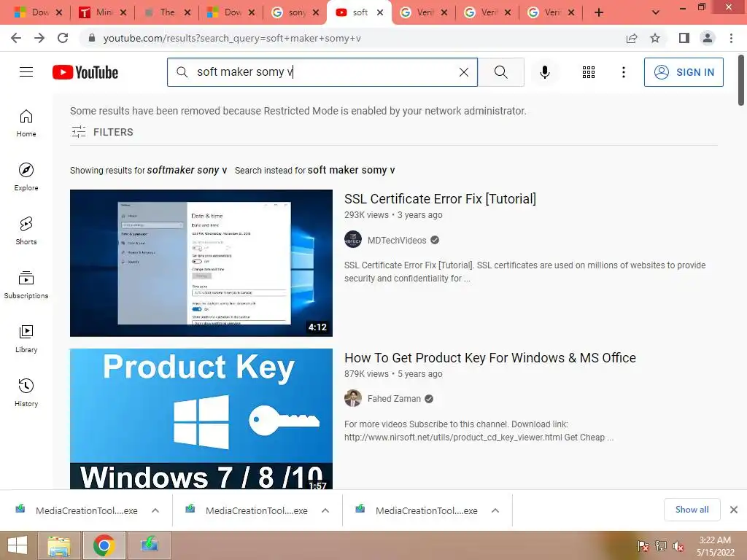Close the downloads bar
This screenshot has height=560, width=747.
coord(734,510)
